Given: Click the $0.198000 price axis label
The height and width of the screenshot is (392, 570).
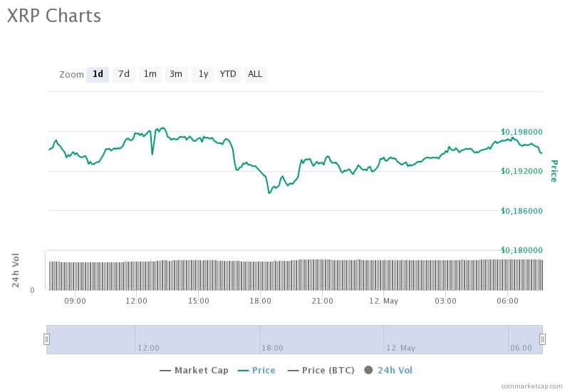Looking at the screenshot, I should click(x=522, y=132).
